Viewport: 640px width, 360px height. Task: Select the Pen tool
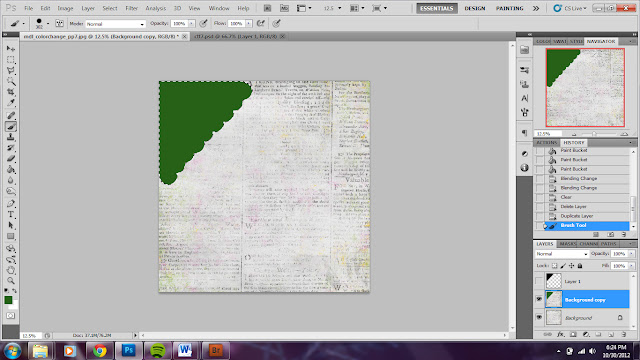pos(11,204)
